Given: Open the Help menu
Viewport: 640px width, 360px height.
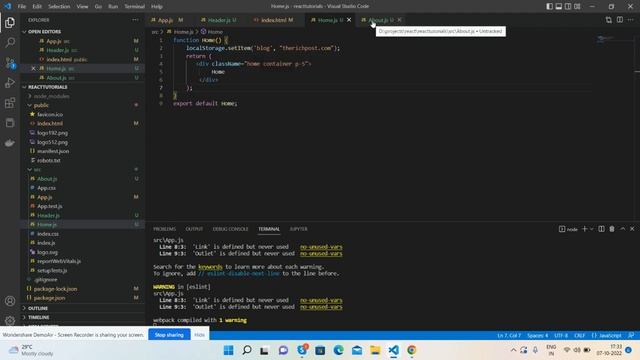Looking at the screenshot, I should [x=157, y=7].
